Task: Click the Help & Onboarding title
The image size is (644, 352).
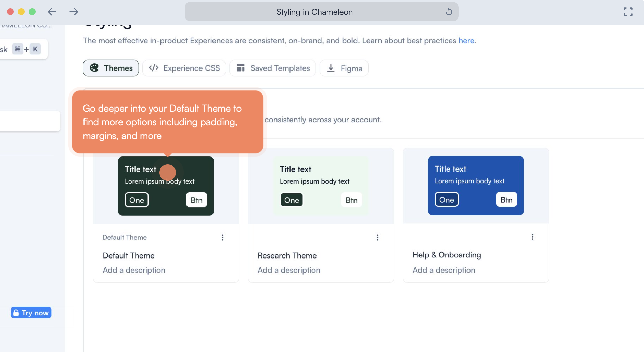Action: (x=447, y=255)
